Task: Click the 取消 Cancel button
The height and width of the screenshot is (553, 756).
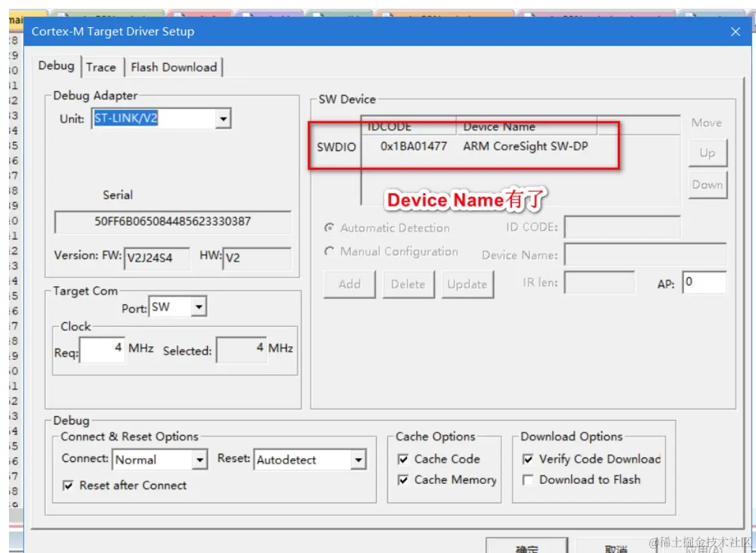Action: pyautogui.click(x=616, y=547)
